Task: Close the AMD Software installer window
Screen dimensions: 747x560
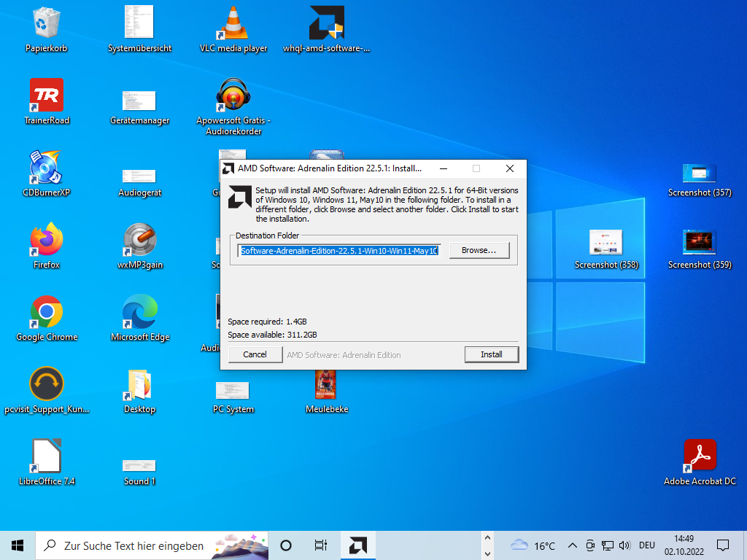Action: 510,168
